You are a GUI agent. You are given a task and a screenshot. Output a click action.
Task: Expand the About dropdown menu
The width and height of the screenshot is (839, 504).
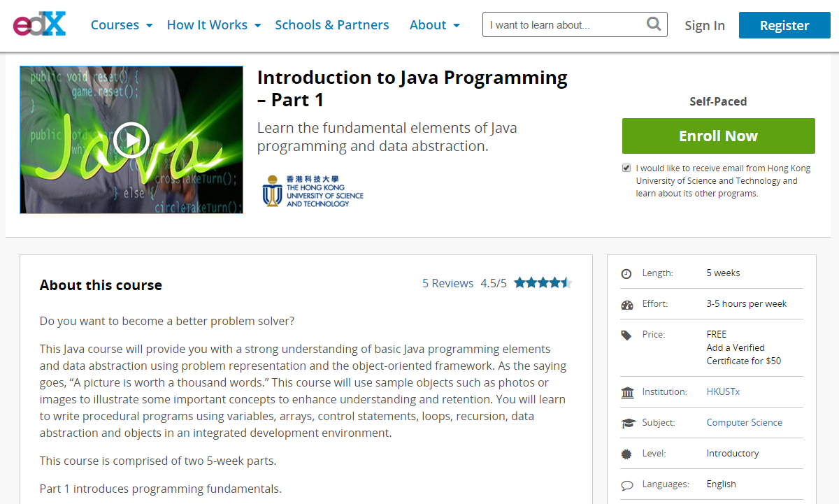(x=435, y=25)
